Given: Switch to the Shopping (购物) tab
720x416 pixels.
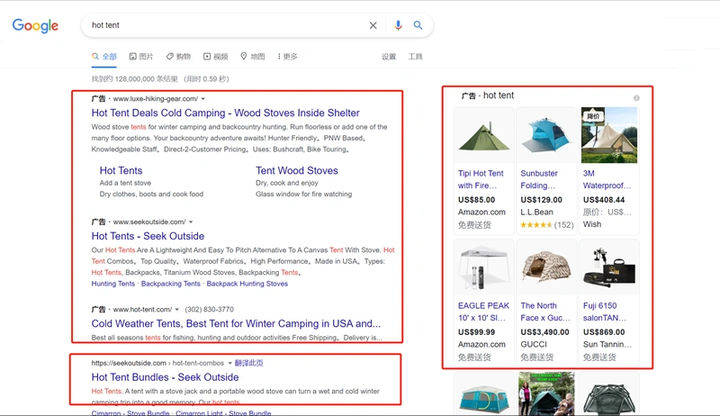Looking at the screenshot, I should tap(178, 56).
